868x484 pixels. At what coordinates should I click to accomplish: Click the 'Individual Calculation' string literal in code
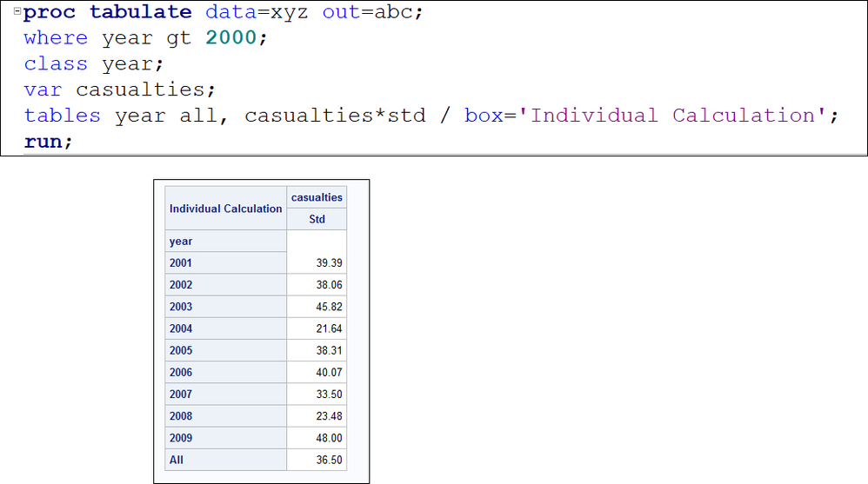(672, 116)
